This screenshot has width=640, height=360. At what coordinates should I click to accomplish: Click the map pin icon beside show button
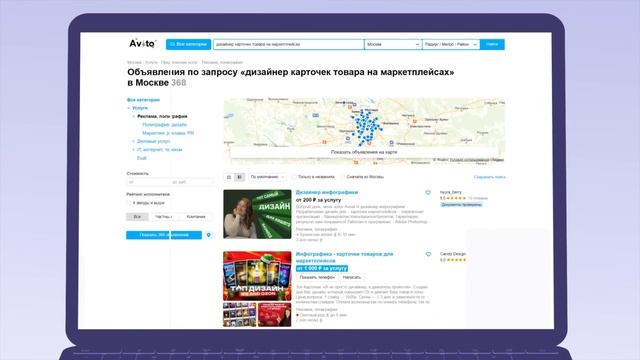tap(209, 235)
